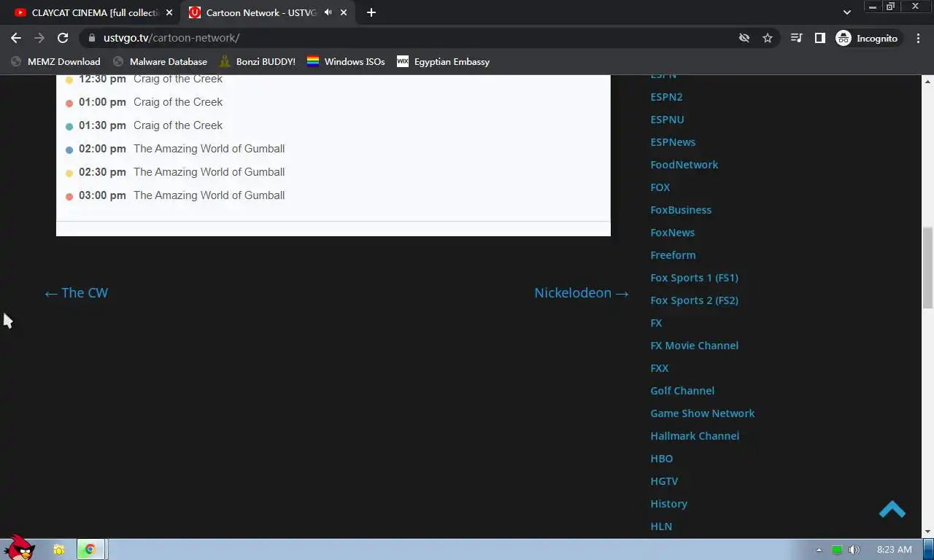Open the FXX channel link
Screen dimensions: 934x560
[x=659, y=367]
